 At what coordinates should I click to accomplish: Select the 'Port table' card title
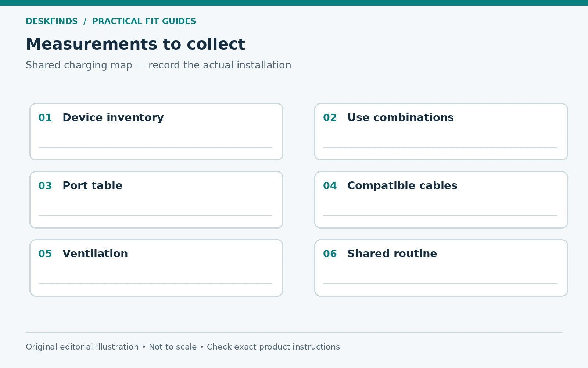click(x=93, y=185)
